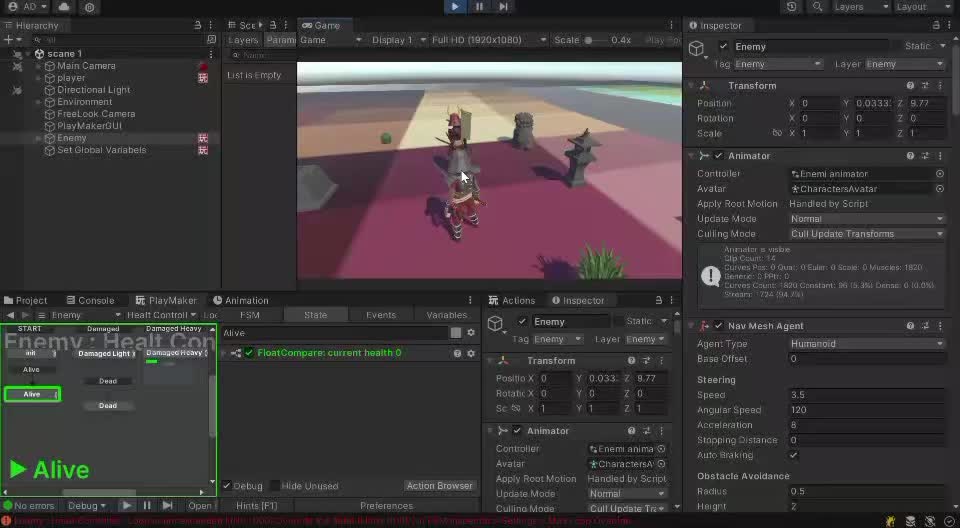The width and height of the screenshot is (960, 528).
Task: Click the Hints [F1] button
Action: coord(257,506)
